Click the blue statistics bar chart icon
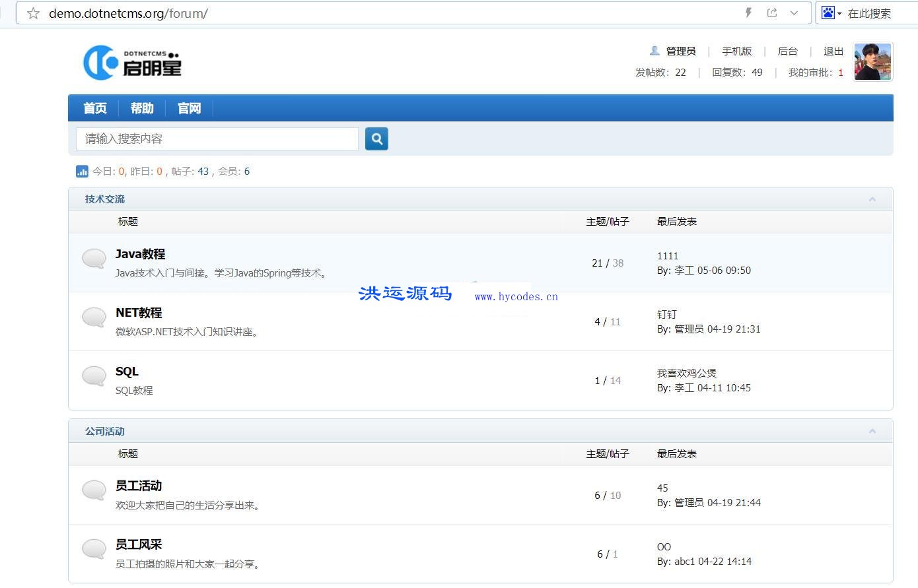This screenshot has height=588, width=918. [x=82, y=172]
